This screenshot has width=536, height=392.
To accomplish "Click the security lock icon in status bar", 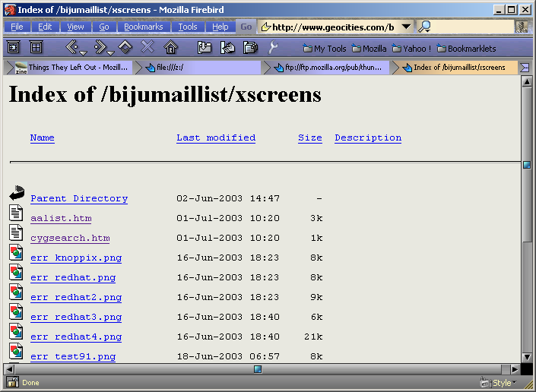I will point(10,382).
